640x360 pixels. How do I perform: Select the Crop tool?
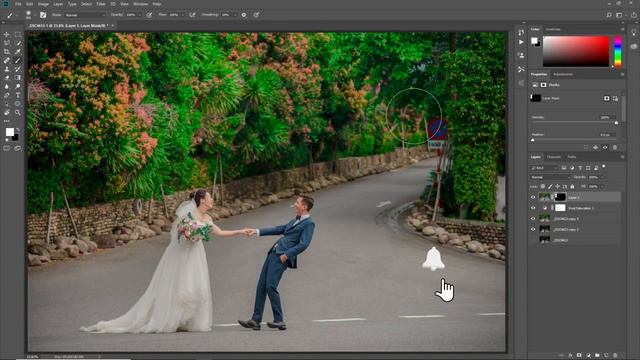(x=7, y=52)
